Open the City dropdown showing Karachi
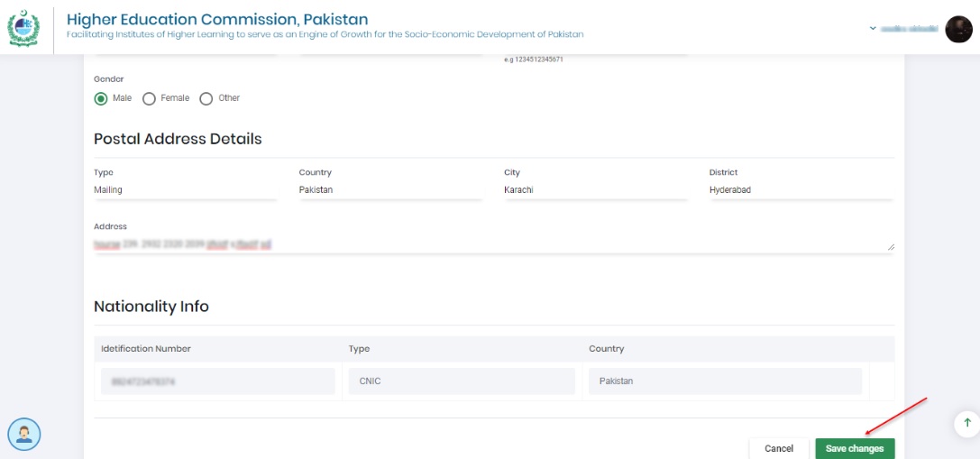Image resolution: width=980 pixels, height=459 pixels. (x=595, y=190)
